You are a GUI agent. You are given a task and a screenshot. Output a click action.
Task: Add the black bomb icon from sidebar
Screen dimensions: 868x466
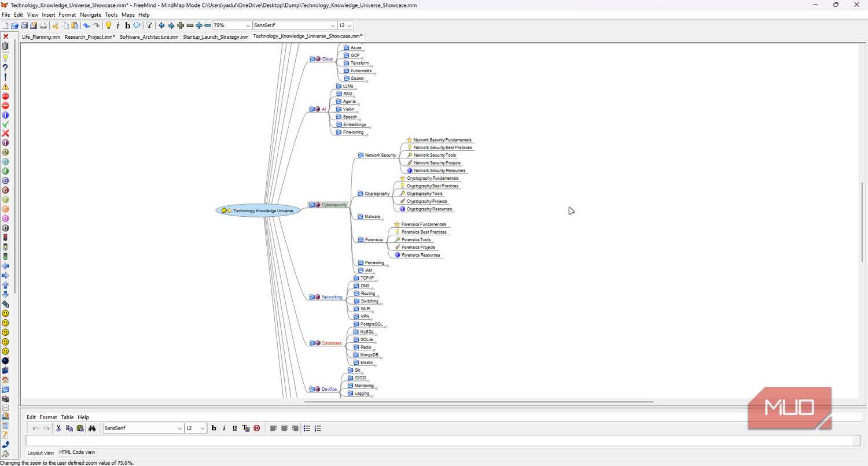coord(6,360)
